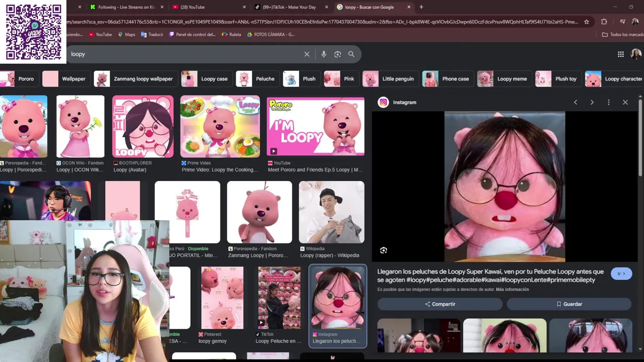Screen dimensions: 644x362
Task: Open the Loopy OCON Wiki thumbnail
Action: pyautogui.click(x=80, y=127)
